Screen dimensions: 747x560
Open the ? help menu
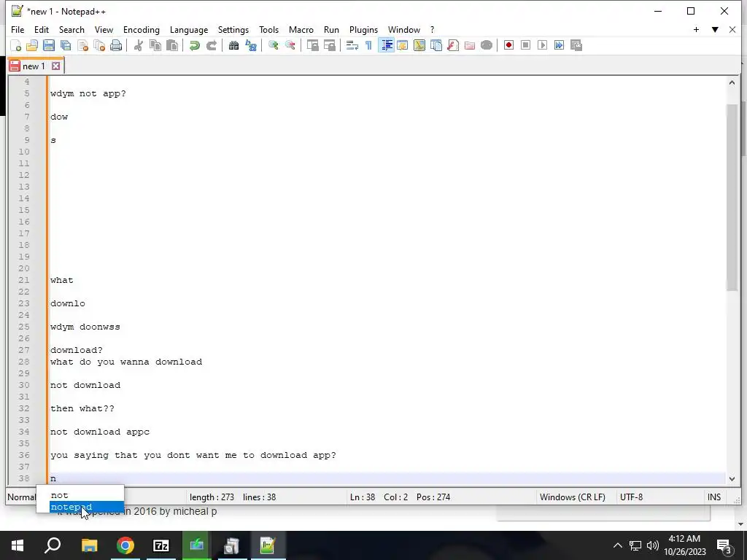click(432, 29)
